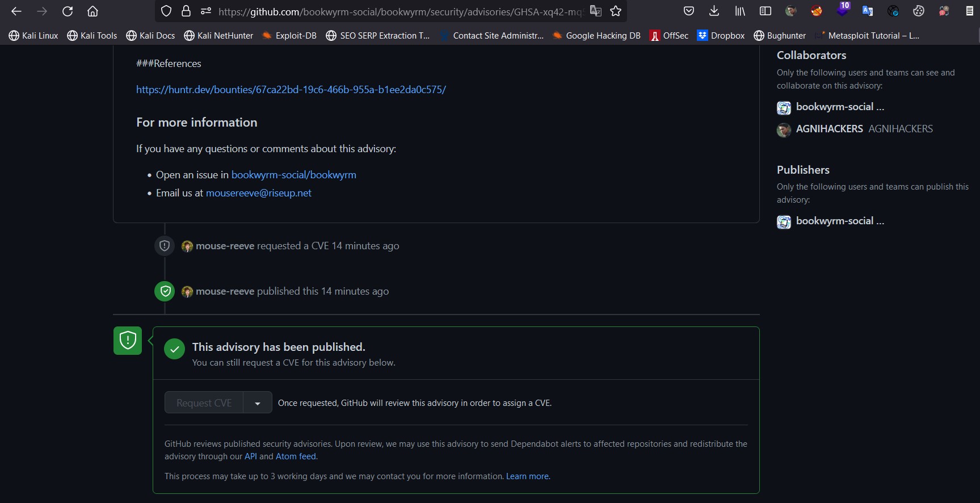The image size is (980, 503).
Task: Open bookwyrm-social/bookwyrm repository link
Action: (x=294, y=175)
